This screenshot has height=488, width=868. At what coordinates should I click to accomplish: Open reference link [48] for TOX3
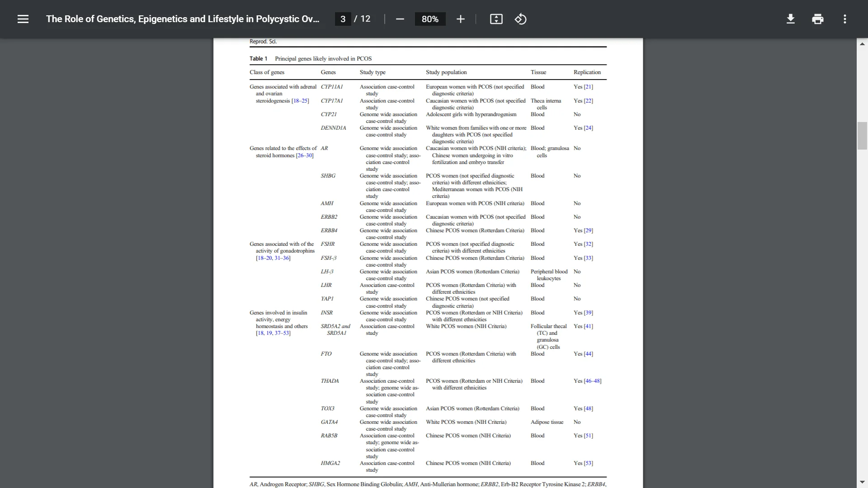(588, 408)
